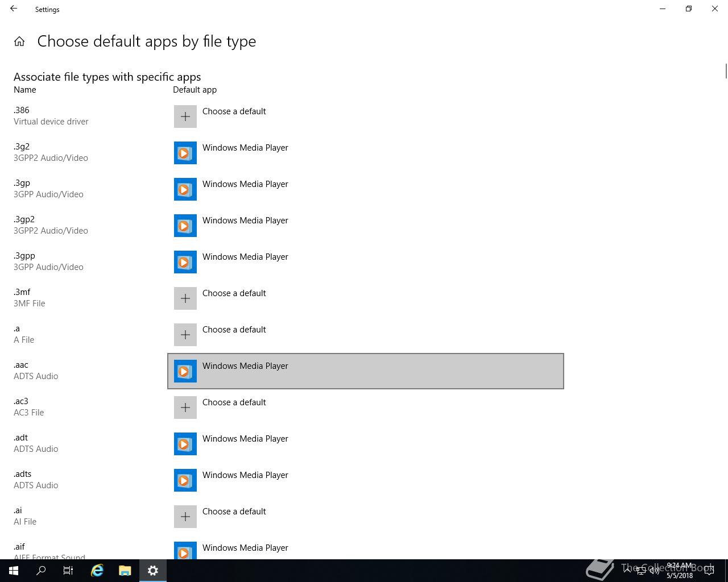Open the Action Center notification icon

709,571
